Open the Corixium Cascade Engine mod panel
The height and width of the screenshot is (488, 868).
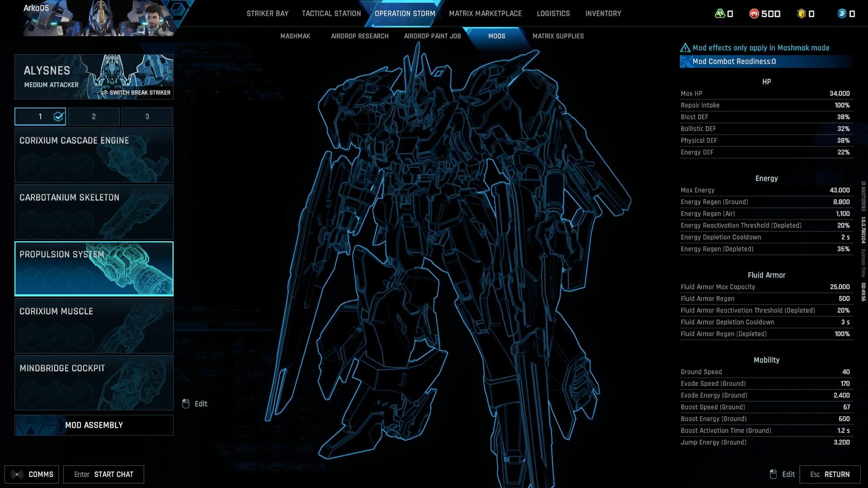pos(94,155)
